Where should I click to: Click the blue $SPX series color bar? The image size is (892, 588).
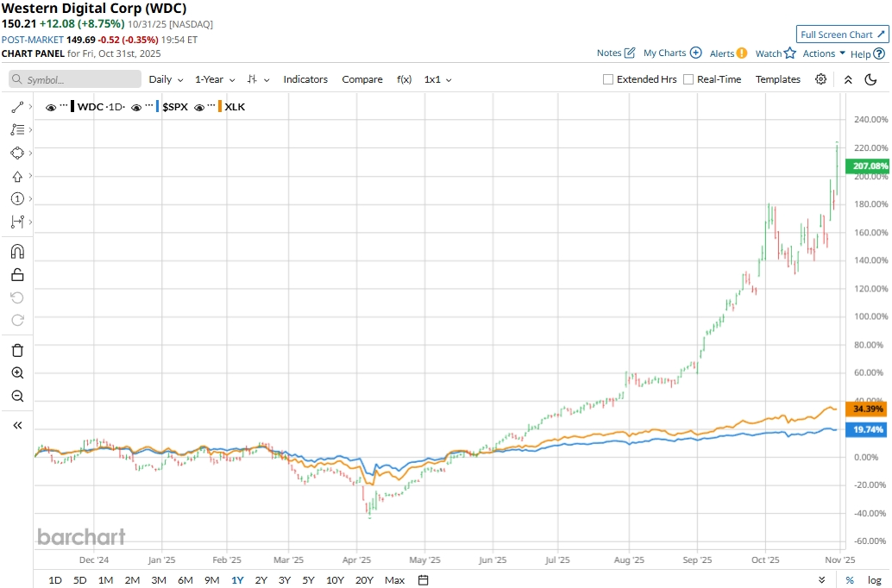[x=158, y=106]
